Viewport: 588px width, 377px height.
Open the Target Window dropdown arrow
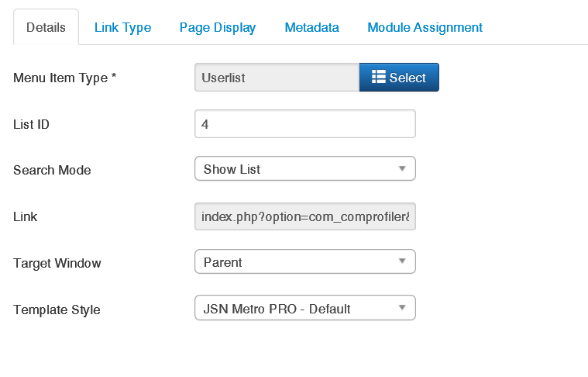tap(402, 261)
